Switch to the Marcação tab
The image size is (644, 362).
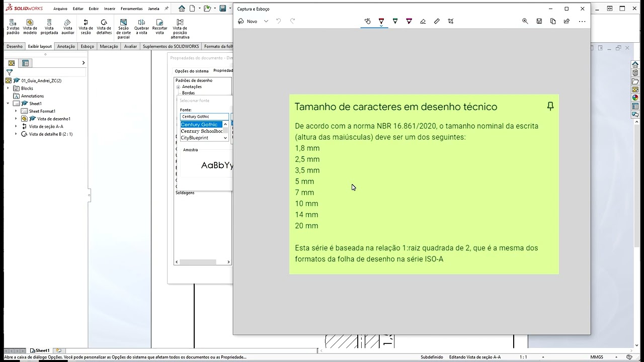point(109,46)
